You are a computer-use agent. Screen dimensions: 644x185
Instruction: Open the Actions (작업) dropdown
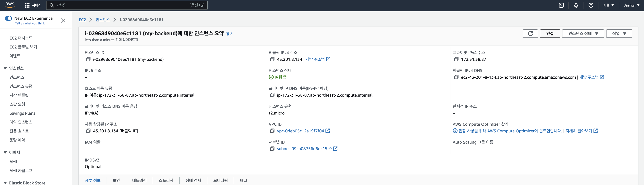(x=619, y=33)
